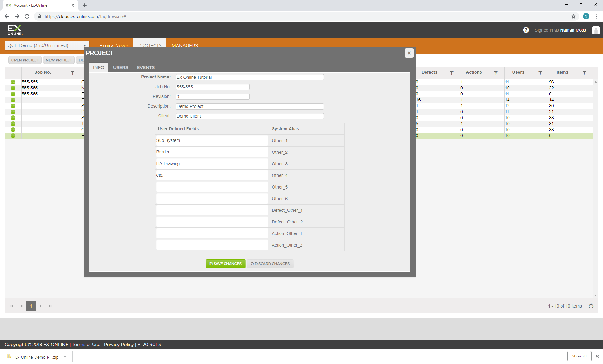
Task: Click the Items column filter icon
Action: (584, 72)
